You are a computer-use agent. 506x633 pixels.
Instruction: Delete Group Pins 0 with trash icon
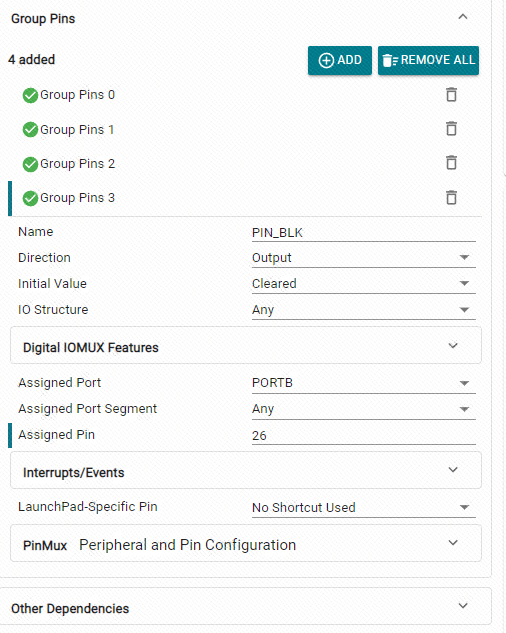click(x=451, y=95)
